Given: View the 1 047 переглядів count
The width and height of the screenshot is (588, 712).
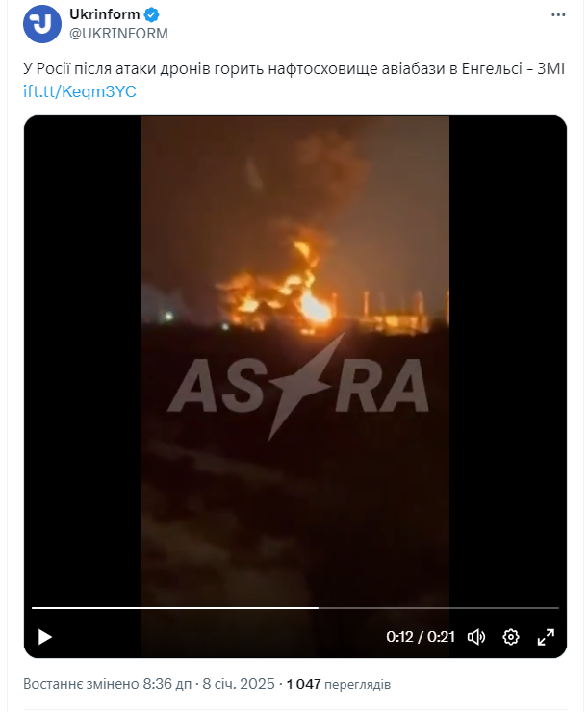Looking at the screenshot, I should point(339,684).
